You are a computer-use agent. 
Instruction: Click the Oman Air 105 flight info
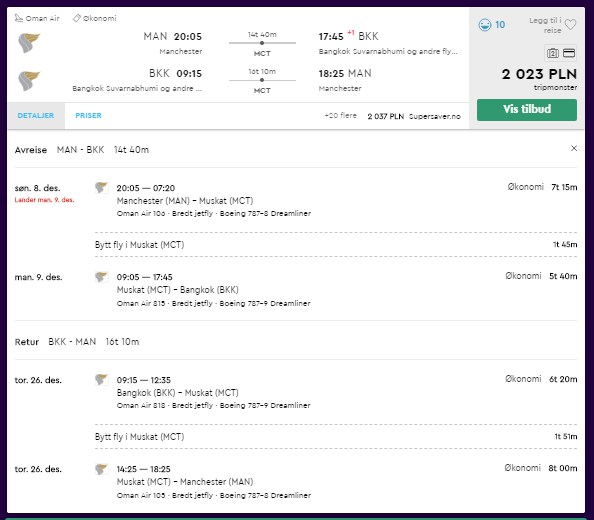214,495
